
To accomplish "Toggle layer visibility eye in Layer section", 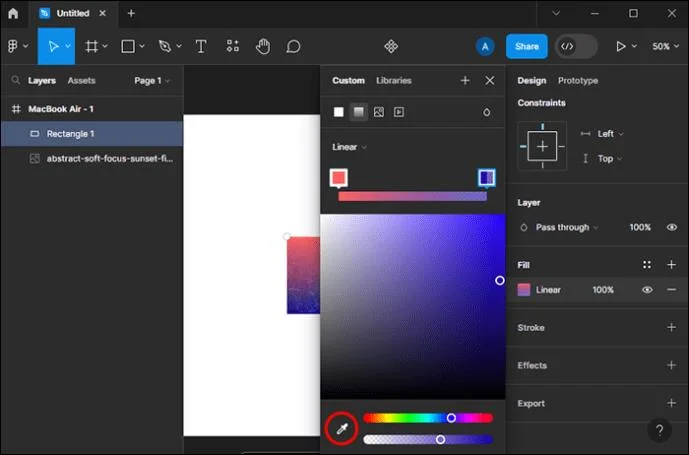I will click(672, 227).
